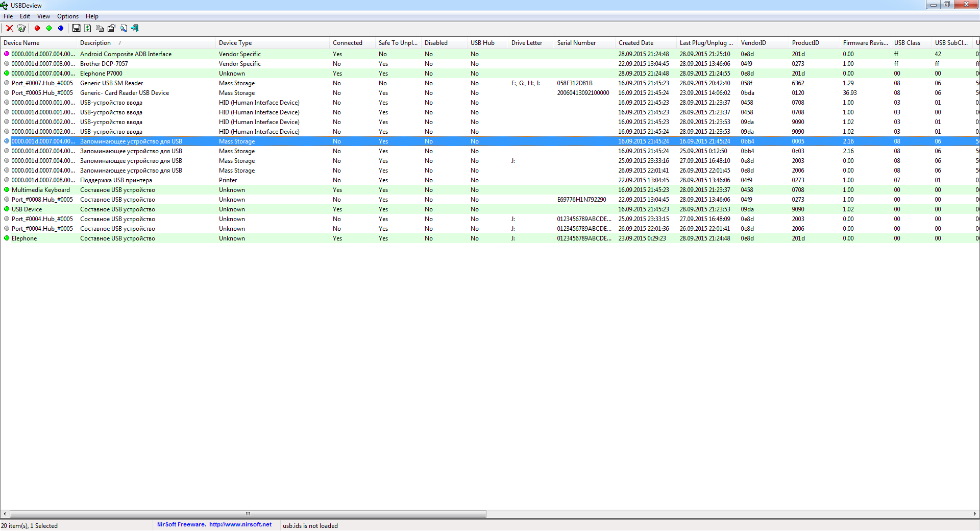Click the red X disconnect devices icon
The width and height of the screenshot is (980, 531).
click(x=9, y=29)
